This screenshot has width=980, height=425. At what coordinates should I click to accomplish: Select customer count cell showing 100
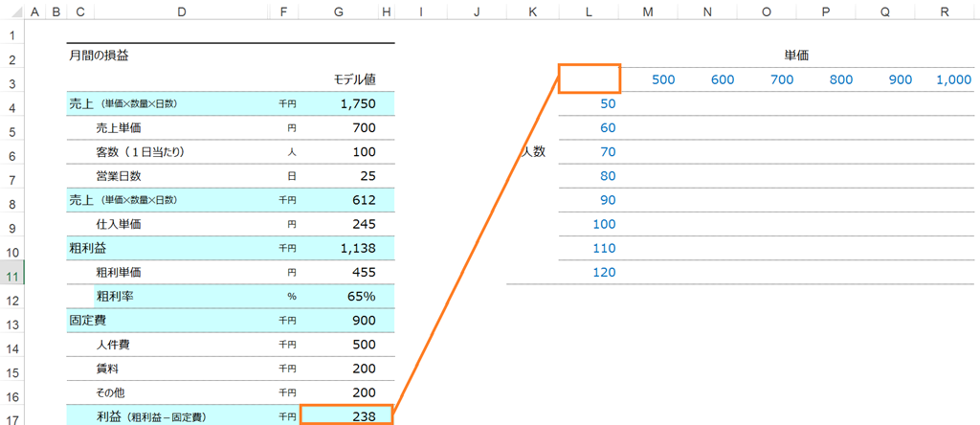click(346, 152)
